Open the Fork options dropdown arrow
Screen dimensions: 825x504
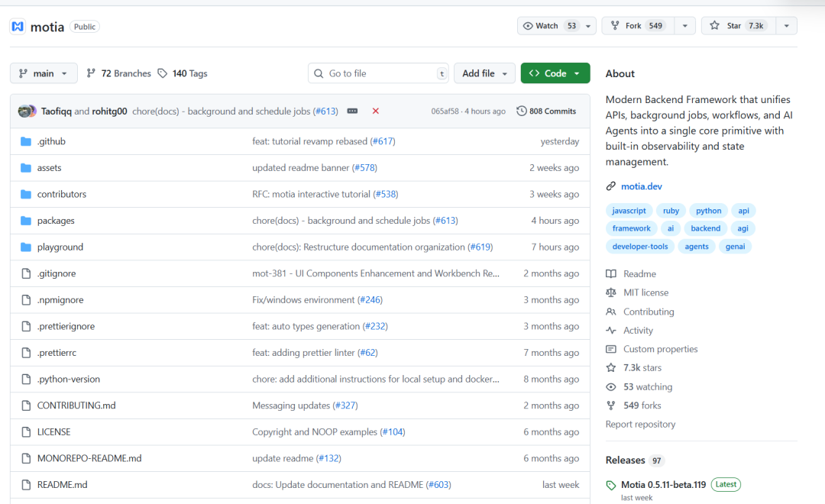click(684, 26)
